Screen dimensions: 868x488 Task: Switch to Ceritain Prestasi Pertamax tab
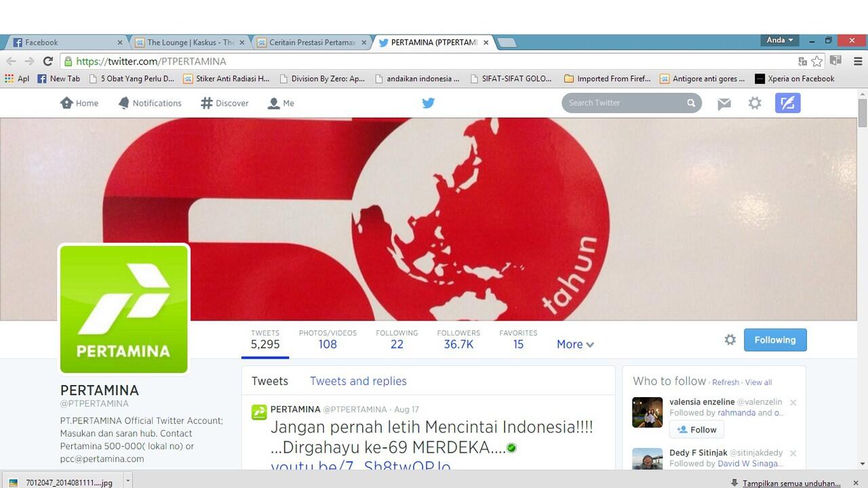click(311, 42)
